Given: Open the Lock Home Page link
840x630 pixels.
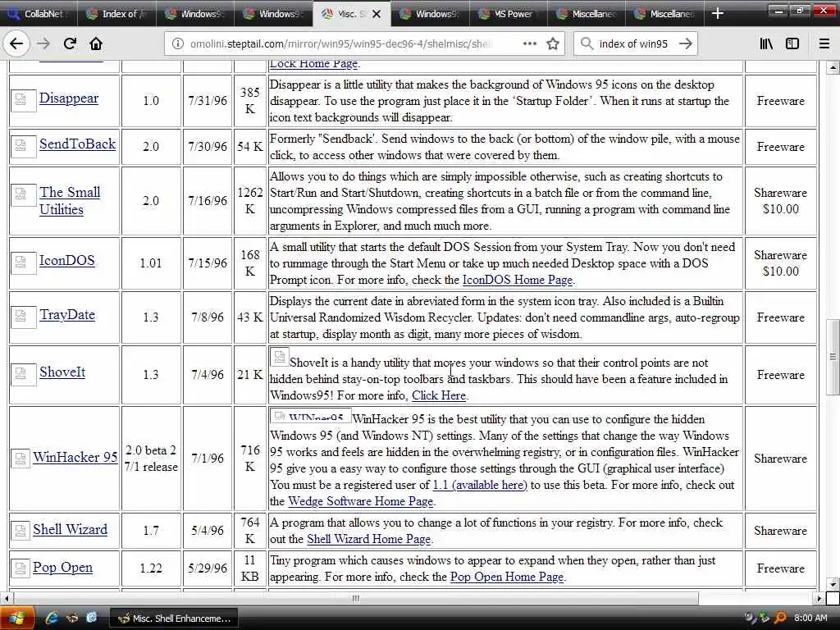Looking at the screenshot, I should pos(313,64).
